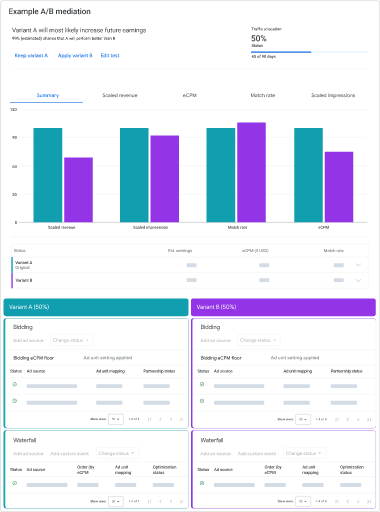Go to last page in Variant B Waterfall table
Image resolution: width=380 pixels, height=512 pixels.
[369, 501]
